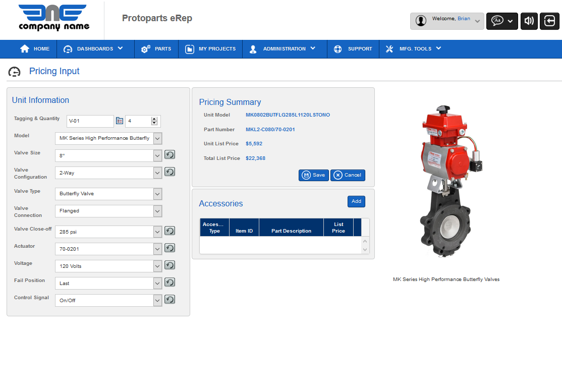This screenshot has width=562, height=392.
Task: Click the speaker audio icon in header
Action: coord(529,21)
